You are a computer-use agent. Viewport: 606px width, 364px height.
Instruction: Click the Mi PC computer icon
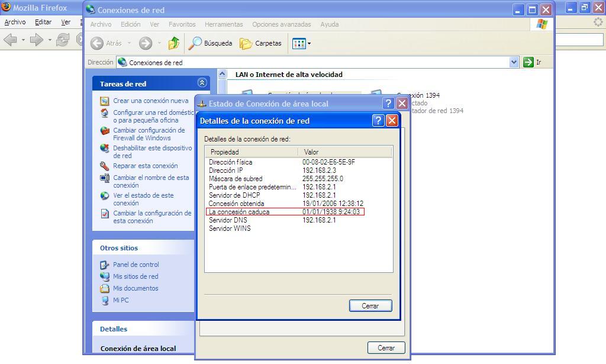(105, 300)
